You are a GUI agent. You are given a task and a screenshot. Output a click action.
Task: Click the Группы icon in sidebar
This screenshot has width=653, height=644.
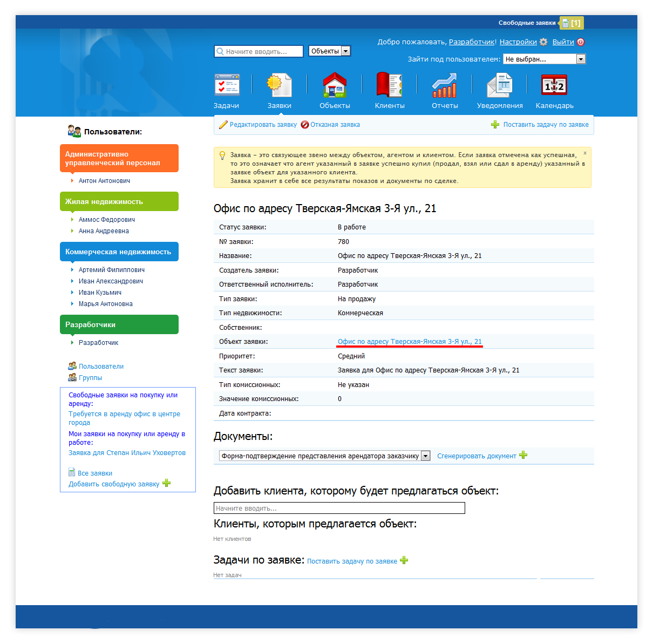click(72, 377)
